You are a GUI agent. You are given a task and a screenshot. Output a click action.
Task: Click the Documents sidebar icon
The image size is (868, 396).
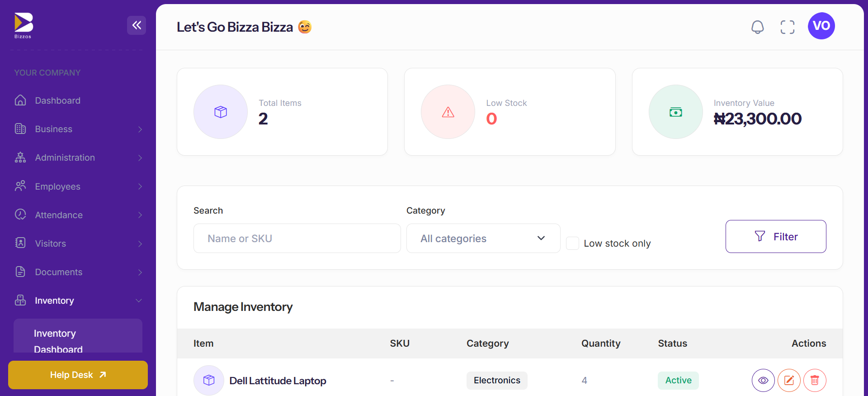click(20, 272)
